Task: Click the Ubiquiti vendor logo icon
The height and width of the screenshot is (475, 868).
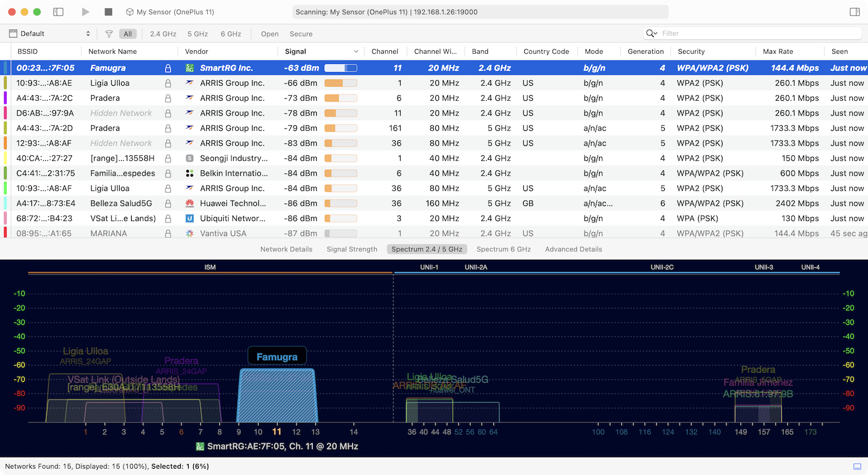Action: point(190,219)
